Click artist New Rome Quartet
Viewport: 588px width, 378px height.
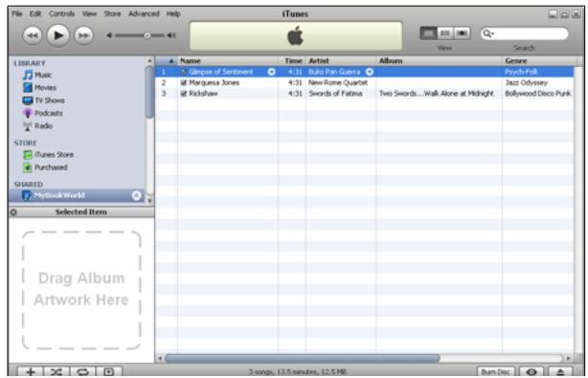338,83
